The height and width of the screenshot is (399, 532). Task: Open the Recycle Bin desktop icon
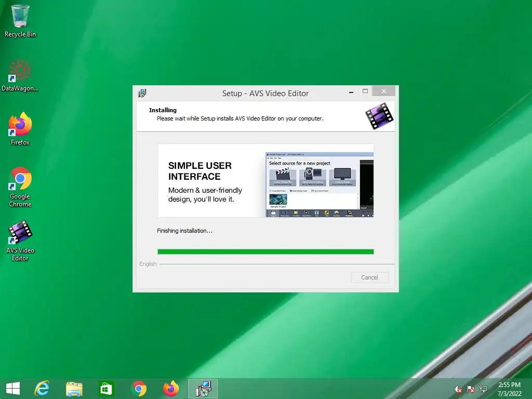pos(20,21)
